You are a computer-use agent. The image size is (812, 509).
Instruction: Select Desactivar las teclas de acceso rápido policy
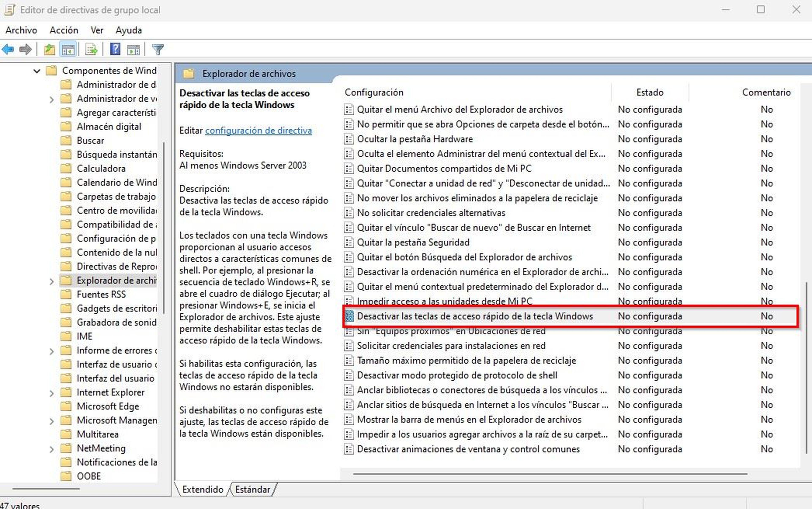[x=571, y=316]
